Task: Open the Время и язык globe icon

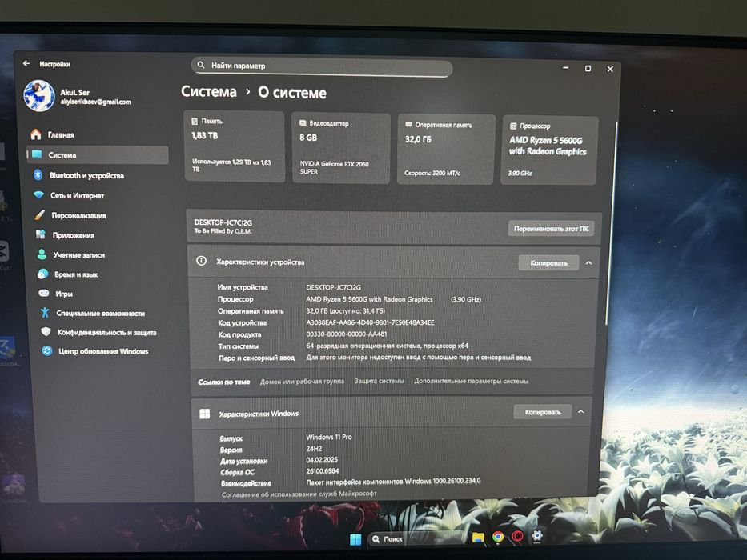Action: pyautogui.click(x=43, y=274)
